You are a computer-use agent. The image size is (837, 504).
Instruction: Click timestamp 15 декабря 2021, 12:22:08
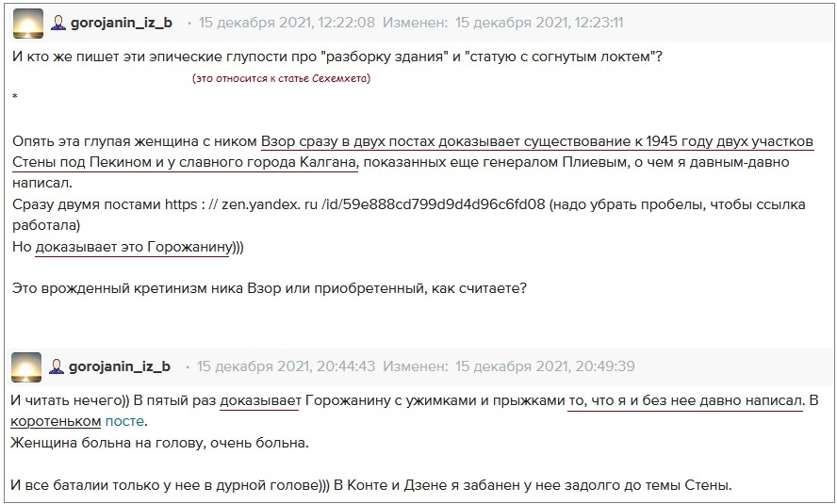[x=287, y=23]
